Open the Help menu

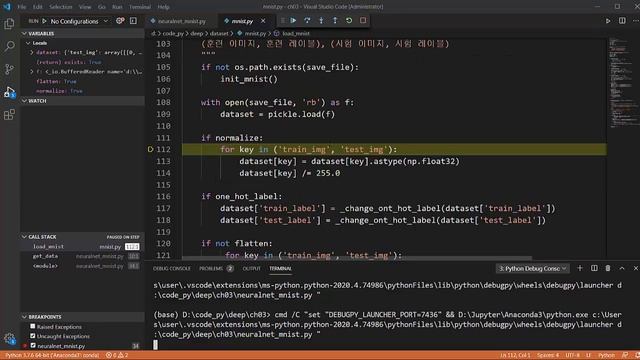pos(163,7)
